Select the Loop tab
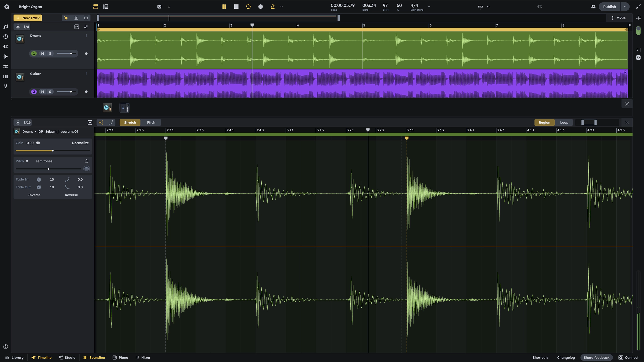Viewport: 644px width, 362px height. tap(564, 123)
